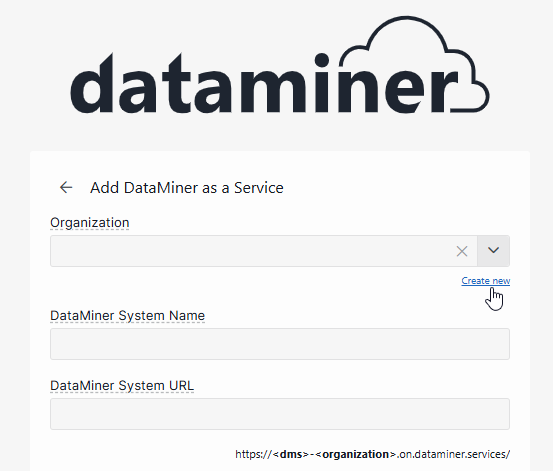This screenshot has height=471, width=553.
Task: Click the Add DataMiner as a Service heading
Action: pyautogui.click(x=187, y=188)
